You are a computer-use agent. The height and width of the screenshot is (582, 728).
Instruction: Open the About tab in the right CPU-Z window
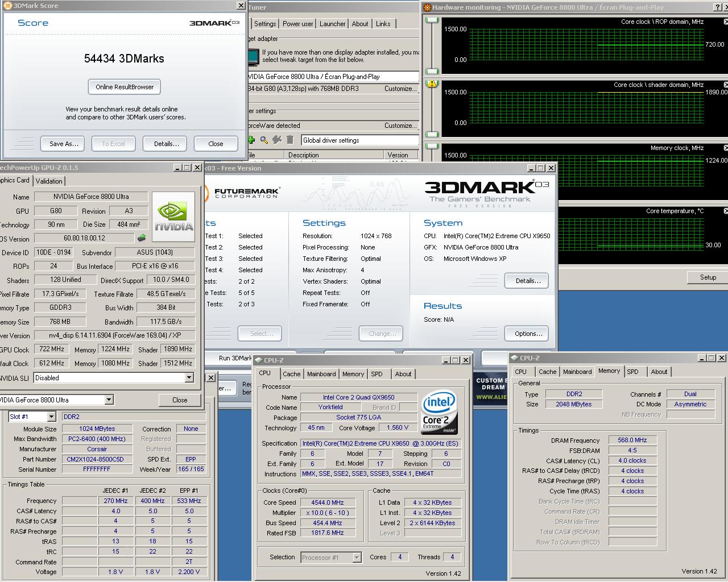659,372
